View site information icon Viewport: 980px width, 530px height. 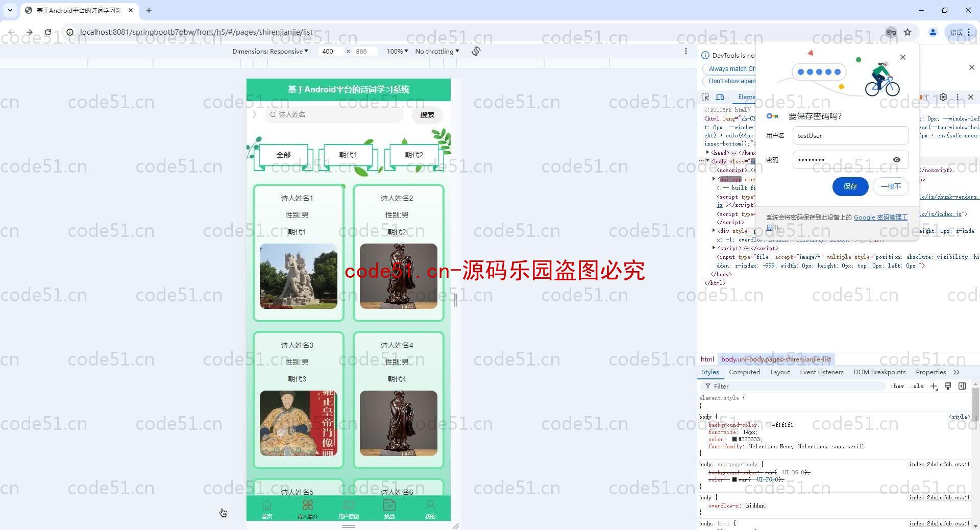(70, 32)
